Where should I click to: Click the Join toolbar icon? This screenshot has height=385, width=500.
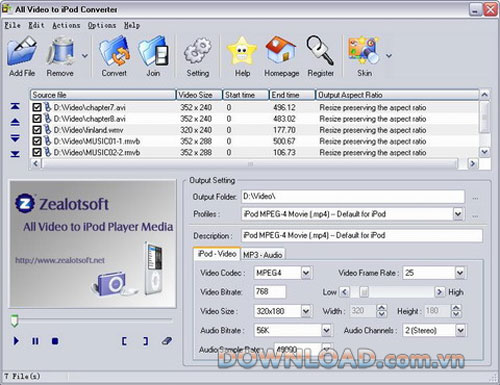click(x=153, y=51)
